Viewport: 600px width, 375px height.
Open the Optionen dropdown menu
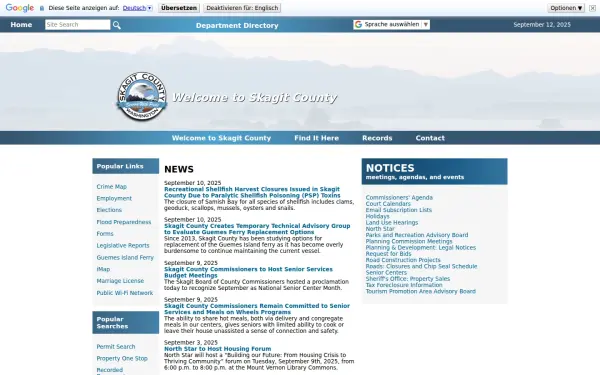[x=566, y=8]
